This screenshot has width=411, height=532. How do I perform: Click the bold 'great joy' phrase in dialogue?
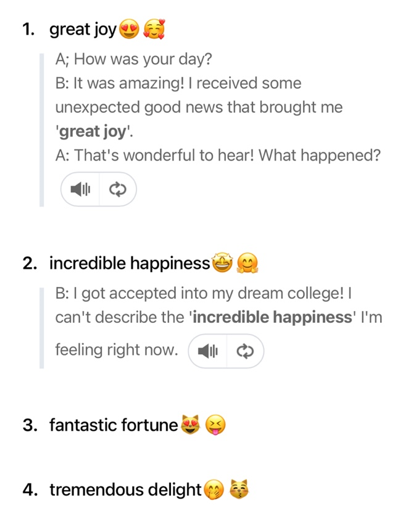[93, 131]
